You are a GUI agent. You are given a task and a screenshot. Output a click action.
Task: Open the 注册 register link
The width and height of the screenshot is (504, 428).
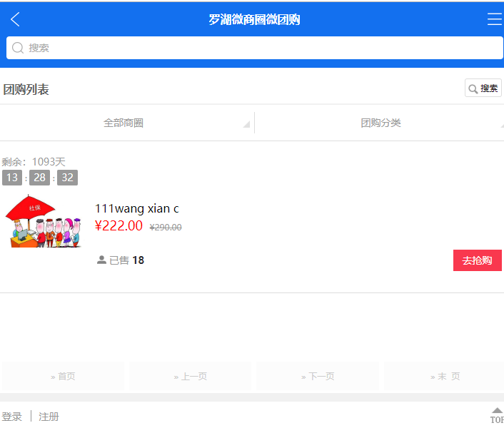(x=49, y=417)
